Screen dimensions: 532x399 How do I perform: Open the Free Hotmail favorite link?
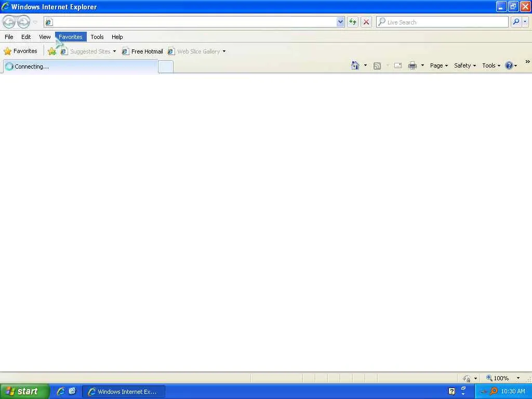click(142, 51)
